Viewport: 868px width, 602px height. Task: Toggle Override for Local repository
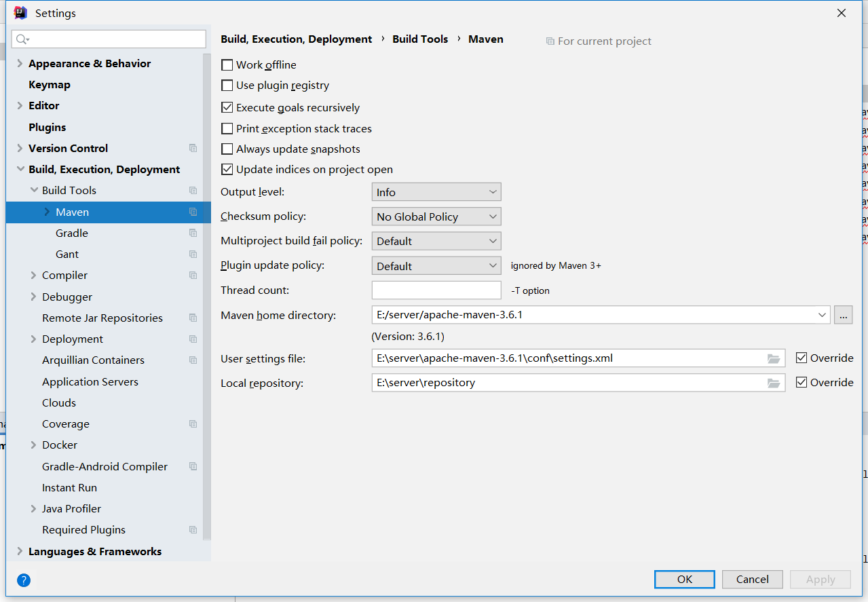(801, 382)
